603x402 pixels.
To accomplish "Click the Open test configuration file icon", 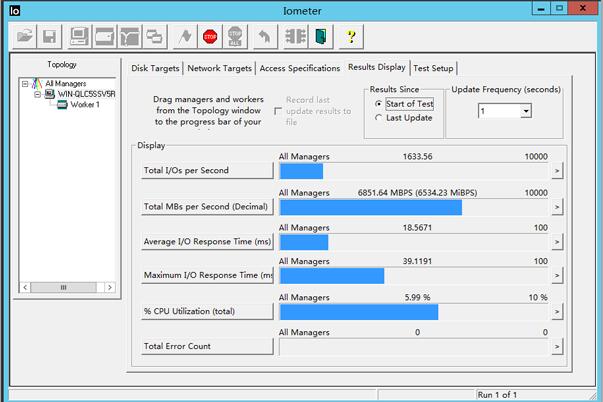I will [x=24, y=37].
